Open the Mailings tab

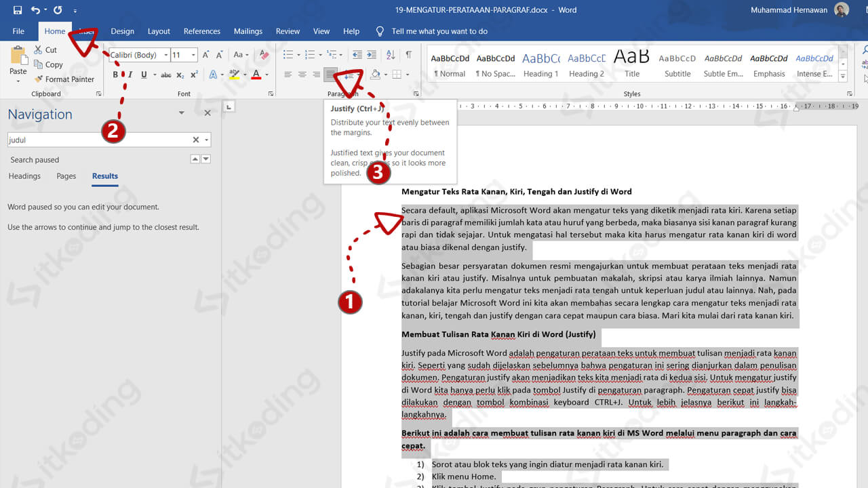point(248,31)
